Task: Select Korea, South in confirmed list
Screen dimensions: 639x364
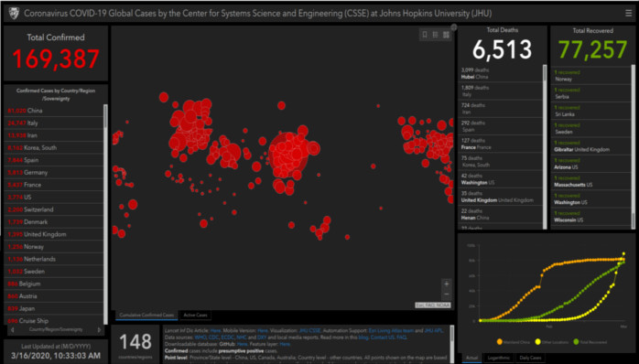Action: (x=54, y=148)
